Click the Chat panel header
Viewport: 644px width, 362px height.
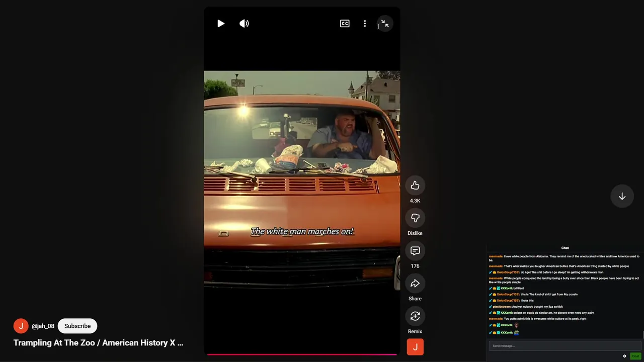click(x=565, y=248)
